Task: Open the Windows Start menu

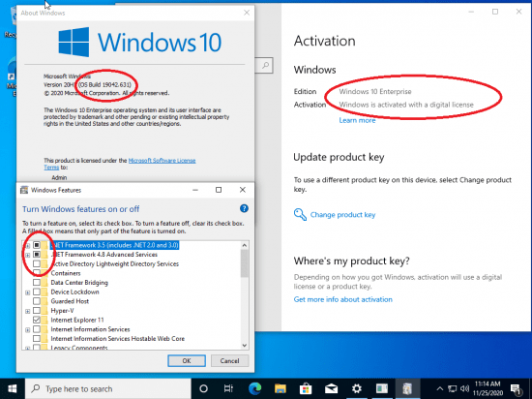Action: click(13, 388)
